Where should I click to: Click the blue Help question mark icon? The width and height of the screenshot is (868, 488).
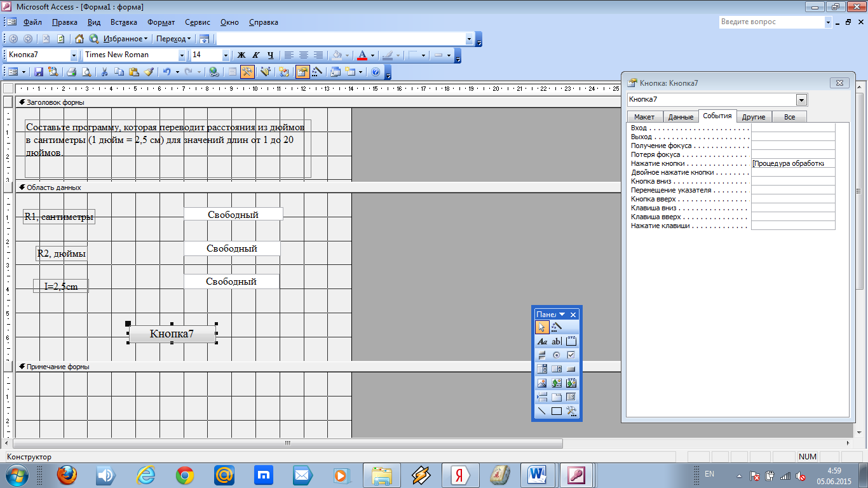(x=375, y=72)
